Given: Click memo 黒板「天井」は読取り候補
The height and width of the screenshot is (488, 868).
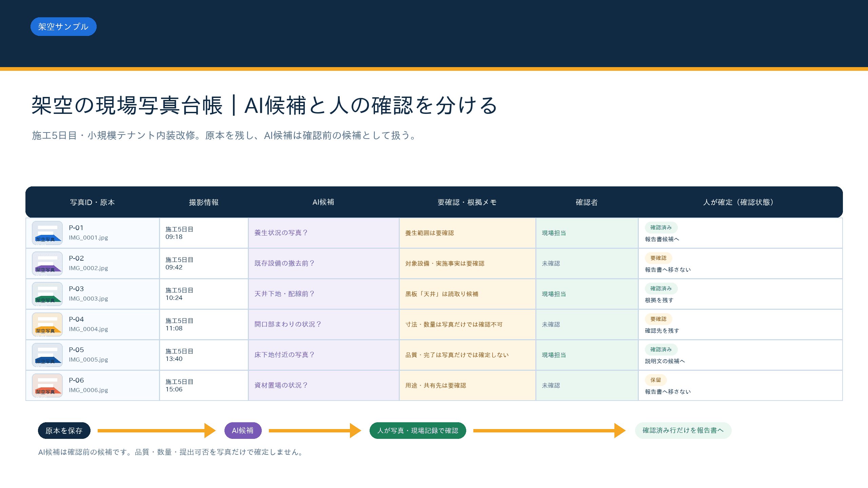Looking at the screenshot, I should (442, 294).
